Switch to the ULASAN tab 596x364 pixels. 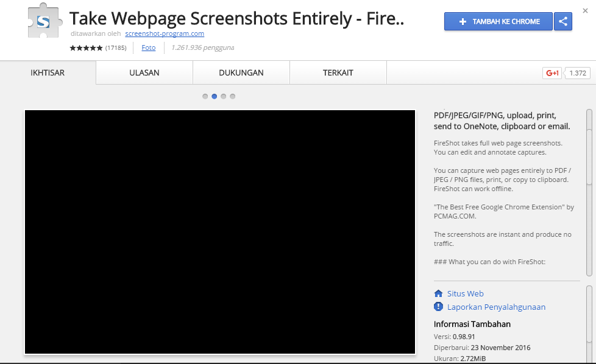(144, 73)
